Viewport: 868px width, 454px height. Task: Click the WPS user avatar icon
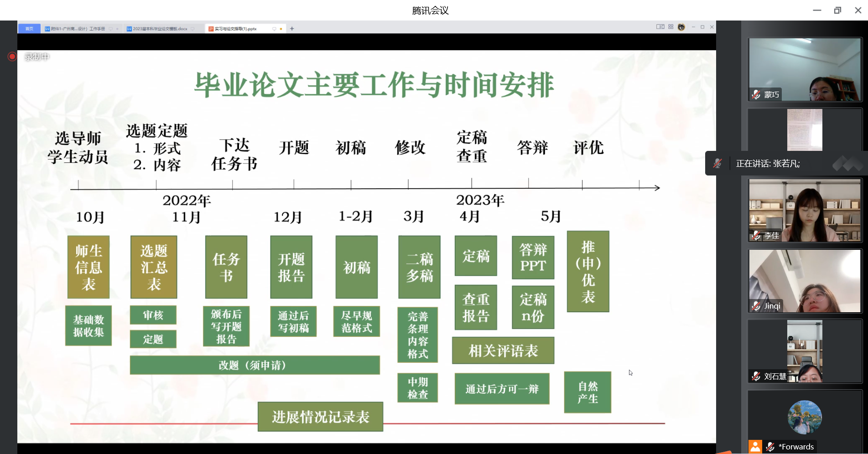[681, 27]
